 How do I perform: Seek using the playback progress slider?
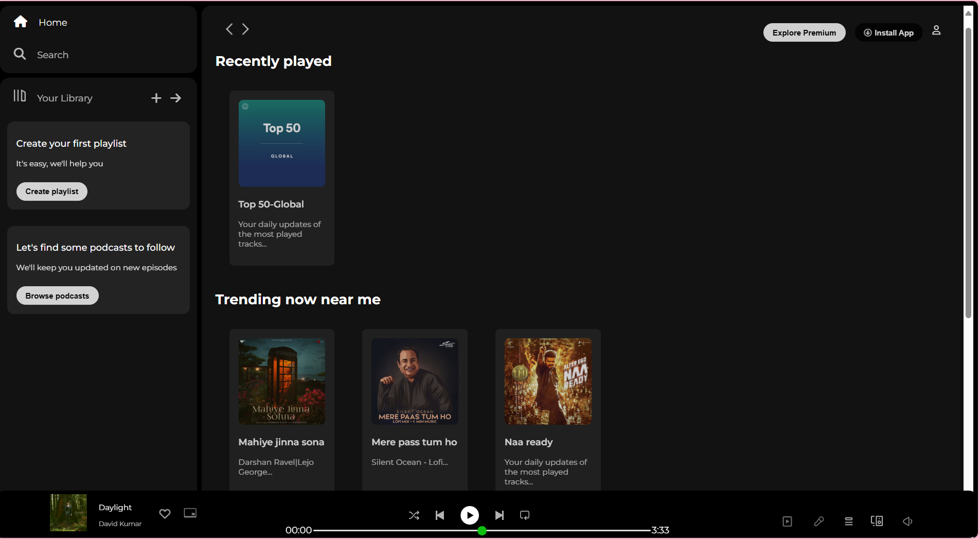coord(482,530)
